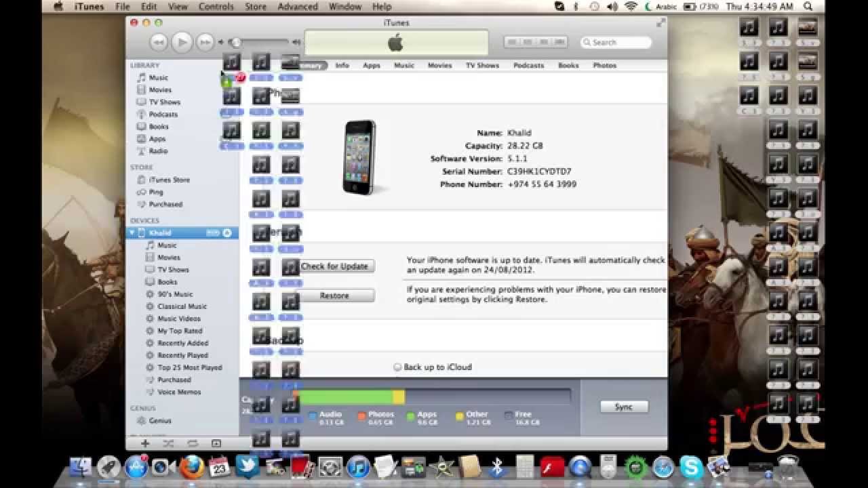Click the Sync button

pyautogui.click(x=624, y=407)
